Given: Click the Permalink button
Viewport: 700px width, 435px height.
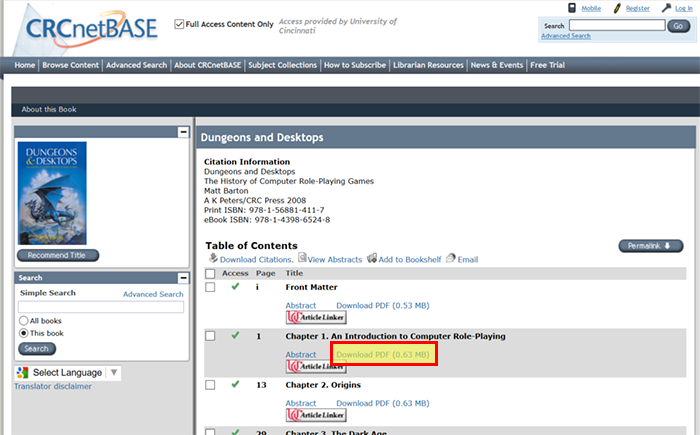Looking at the screenshot, I should click(650, 246).
